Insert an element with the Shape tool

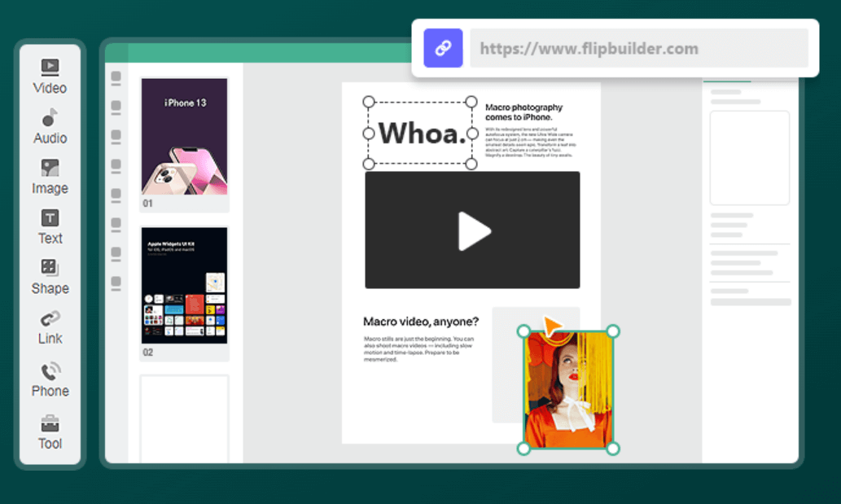[50, 274]
